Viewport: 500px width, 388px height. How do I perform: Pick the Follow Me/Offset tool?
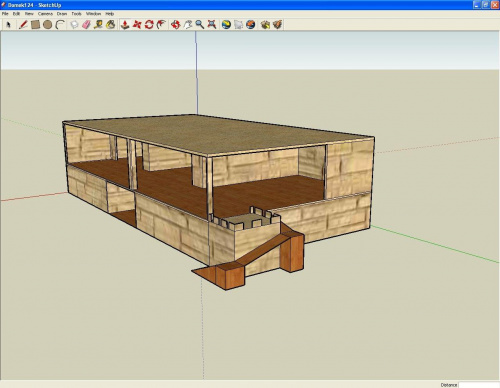coord(161,25)
